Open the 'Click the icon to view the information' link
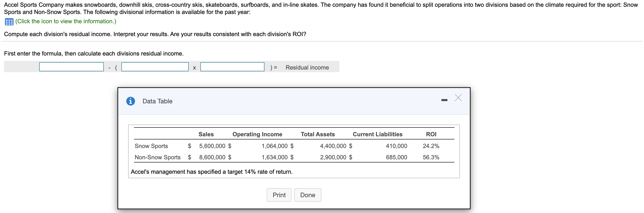This screenshot has height=213, width=644. (x=66, y=21)
